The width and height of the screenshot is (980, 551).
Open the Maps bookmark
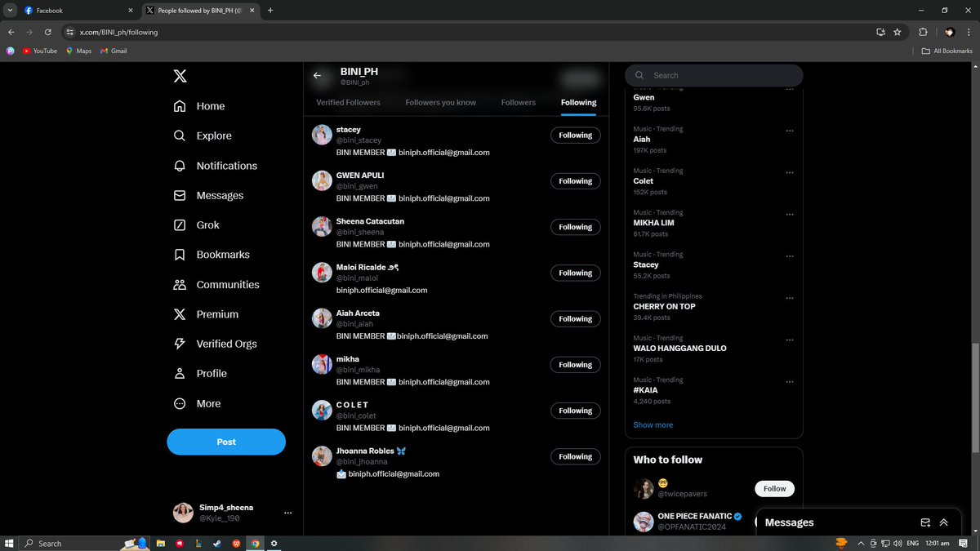78,51
